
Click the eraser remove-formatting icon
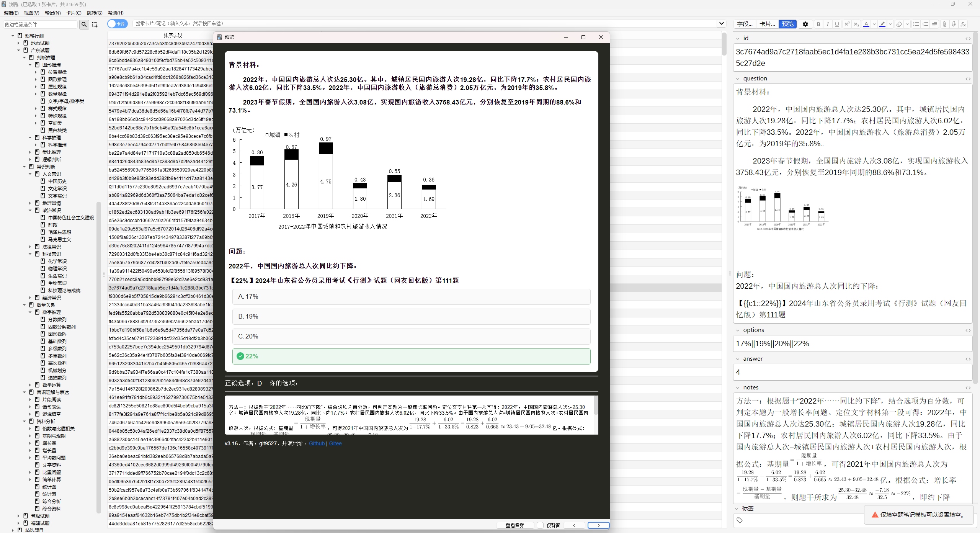click(x=899, y=24)
